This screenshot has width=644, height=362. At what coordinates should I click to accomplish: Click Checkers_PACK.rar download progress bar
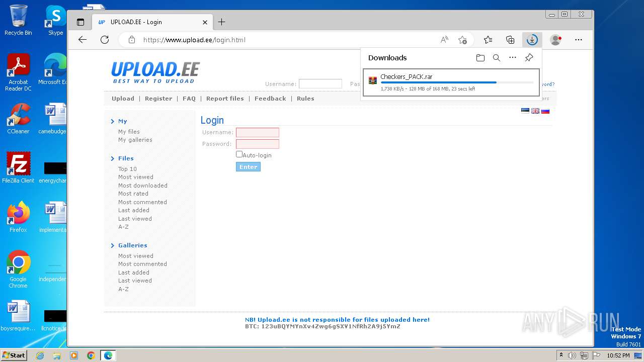pyautogui.click(x=457, y=82)
